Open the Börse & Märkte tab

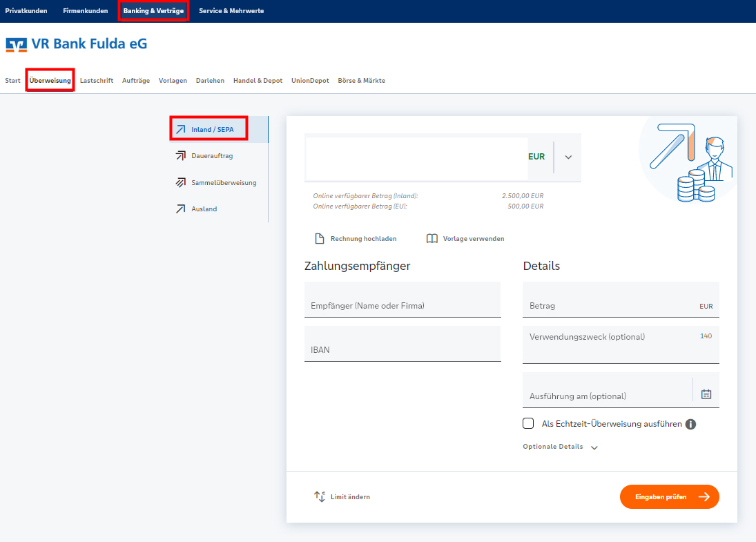point(362,81)
